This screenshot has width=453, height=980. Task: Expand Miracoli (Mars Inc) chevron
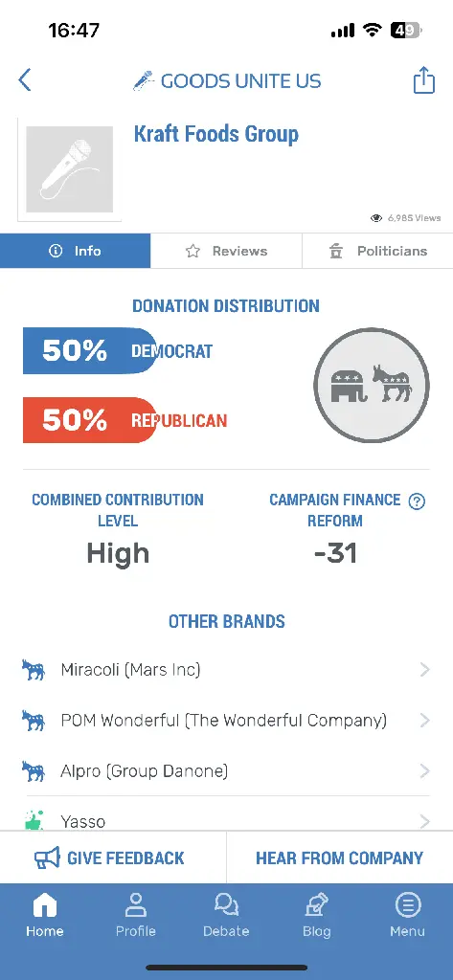pyautogui.click(x=425, y=670)
